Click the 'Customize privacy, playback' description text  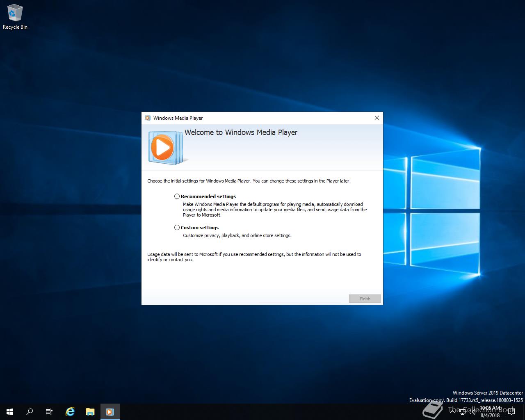[237, 235]
